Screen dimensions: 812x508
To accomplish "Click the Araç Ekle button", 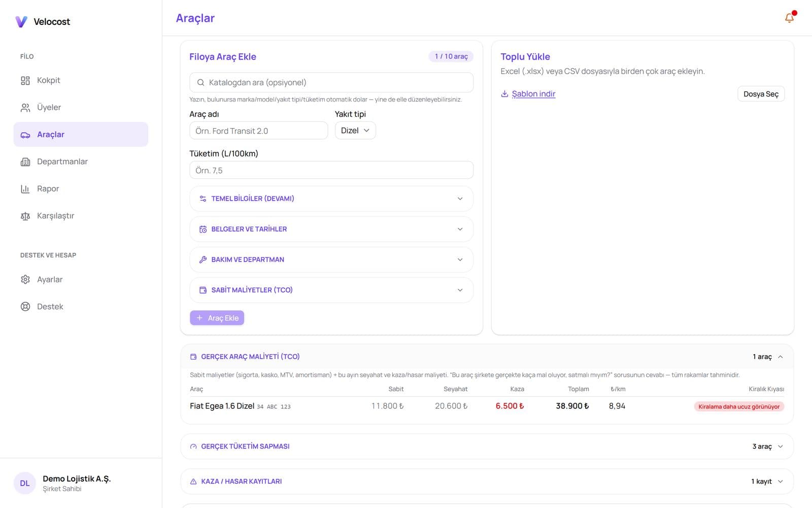I will [217, 318].
